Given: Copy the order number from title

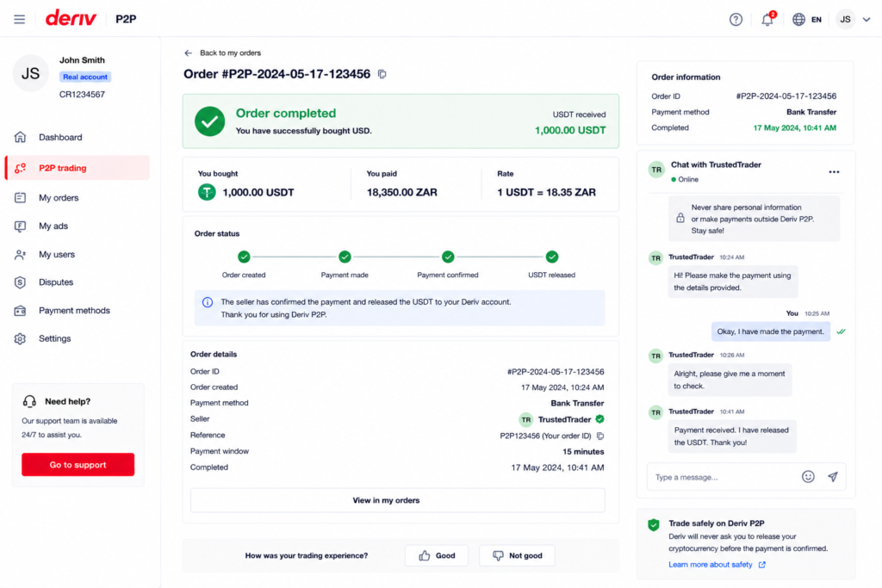Looking at the screenshot, I should click(x=382, y=74).
